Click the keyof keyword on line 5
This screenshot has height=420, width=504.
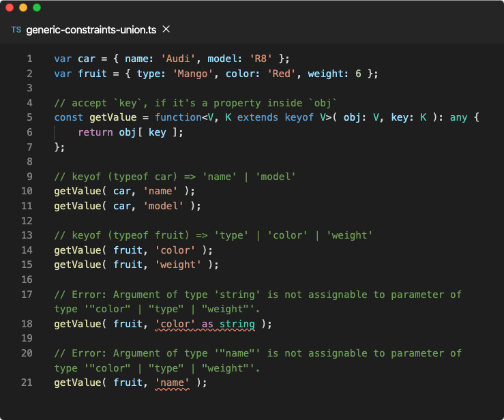point(299,117)
